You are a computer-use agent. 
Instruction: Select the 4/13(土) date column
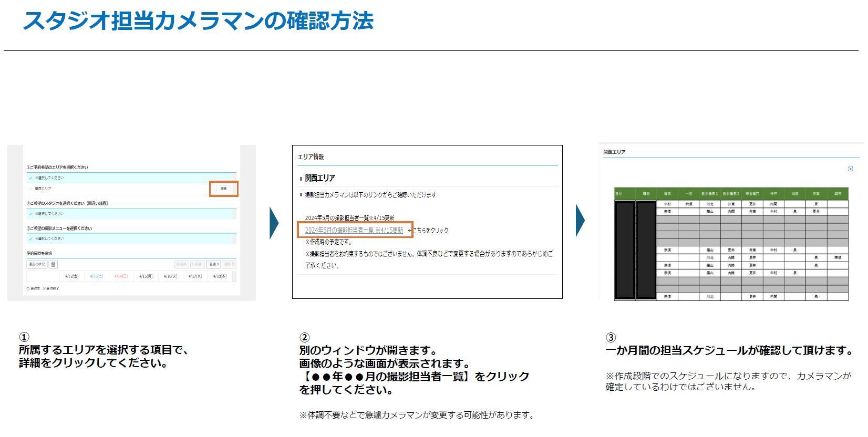click(96, 276)
